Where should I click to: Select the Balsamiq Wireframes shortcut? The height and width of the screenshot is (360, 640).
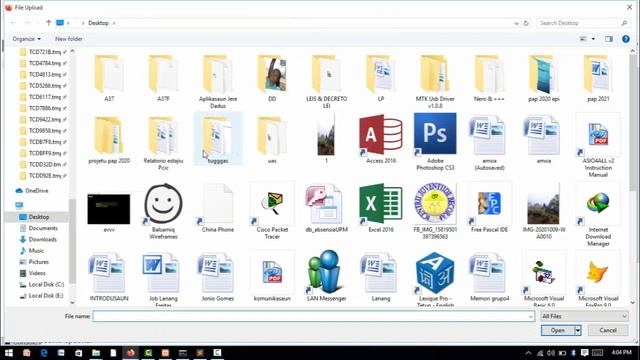[x=163, y=211]
